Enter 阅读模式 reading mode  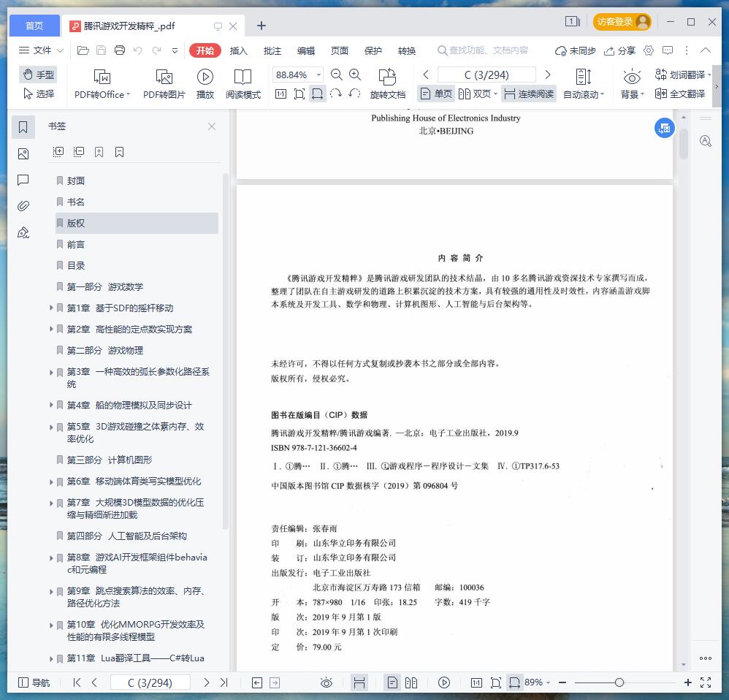(243, 84)
